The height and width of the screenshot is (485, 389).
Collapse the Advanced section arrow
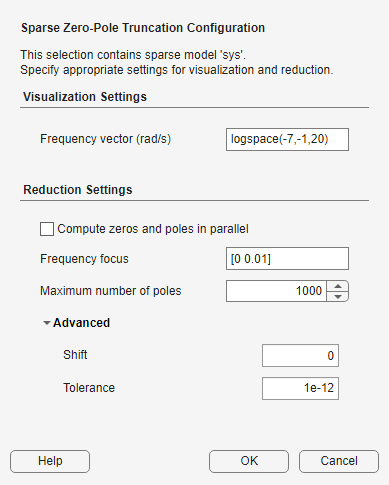(47, 323)
